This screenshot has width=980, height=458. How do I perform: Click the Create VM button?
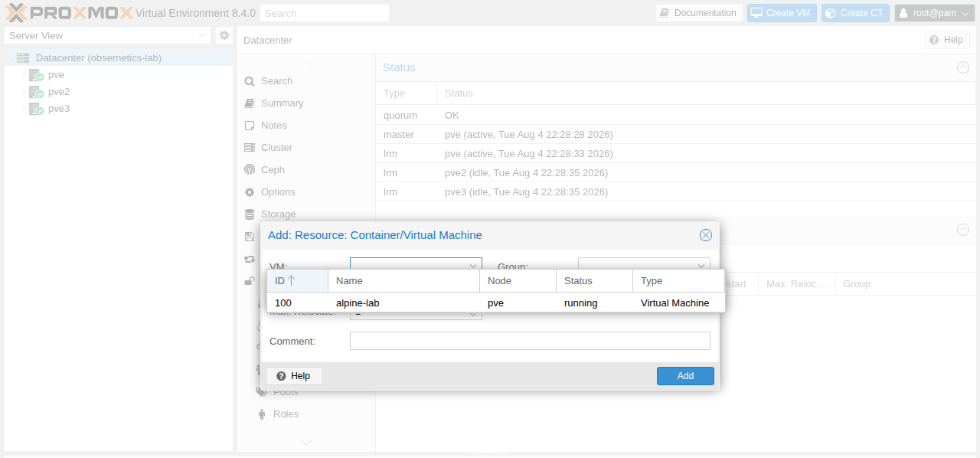[782, 13]
